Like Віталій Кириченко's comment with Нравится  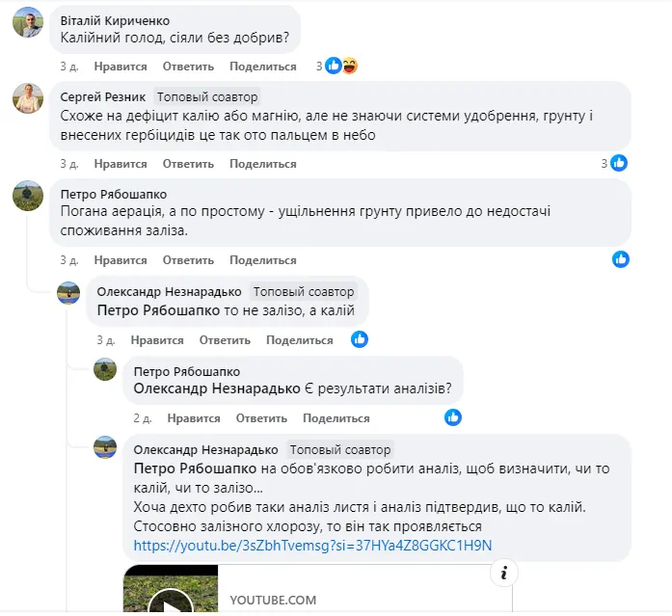(x=121, y=67)
